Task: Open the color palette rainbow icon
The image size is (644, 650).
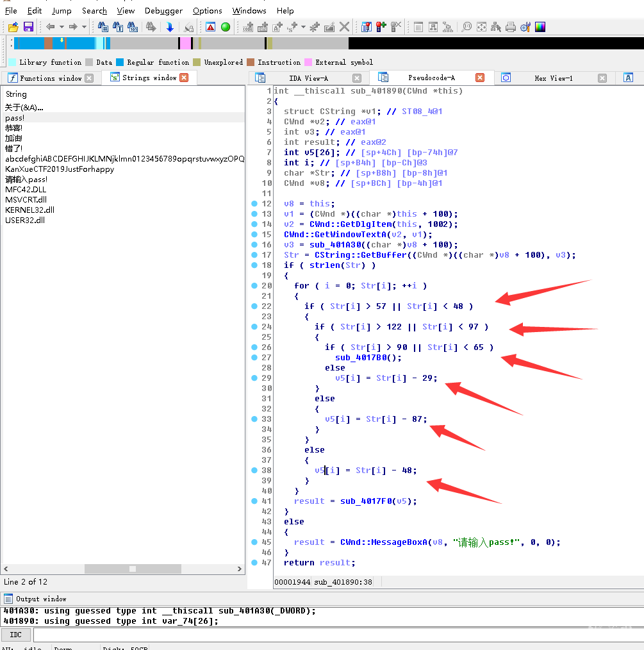Action: 540,27
